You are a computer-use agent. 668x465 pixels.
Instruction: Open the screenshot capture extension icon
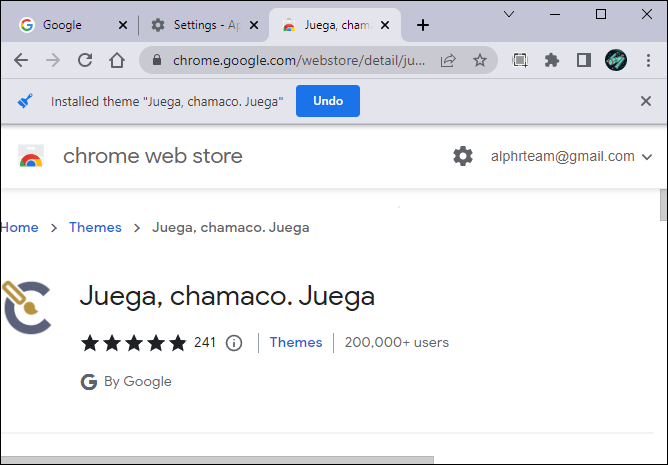tap(520, 60)
